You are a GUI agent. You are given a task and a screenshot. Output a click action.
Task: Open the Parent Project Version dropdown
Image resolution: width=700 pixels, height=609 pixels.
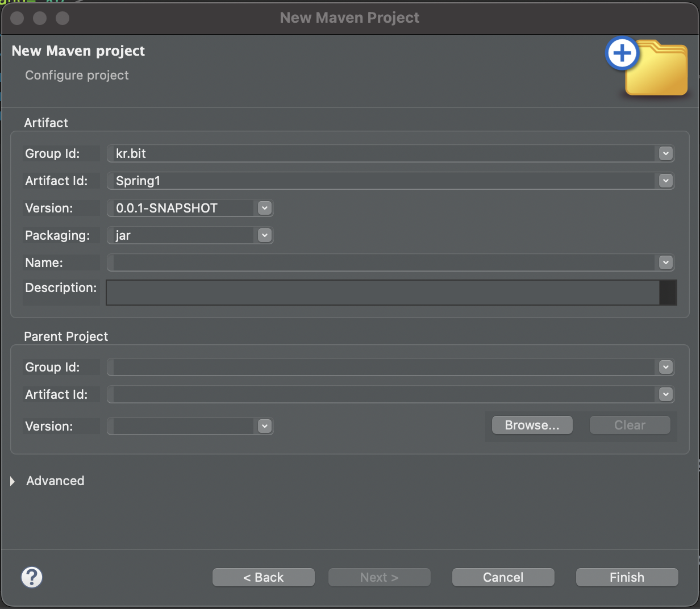(264, 426)
